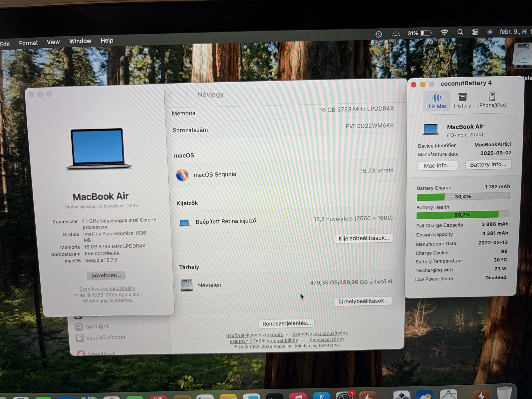Screen dimensions: 532x399
Task: Open the ENERGY STAR-kompatibilitás link
Action: pos(264,341)
